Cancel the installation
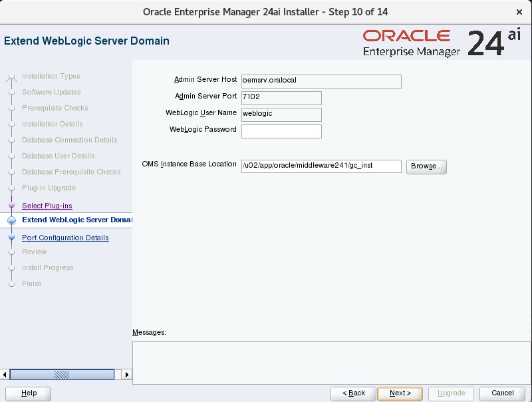This screenshot has height=402, width=532. (x=503, y=393)
